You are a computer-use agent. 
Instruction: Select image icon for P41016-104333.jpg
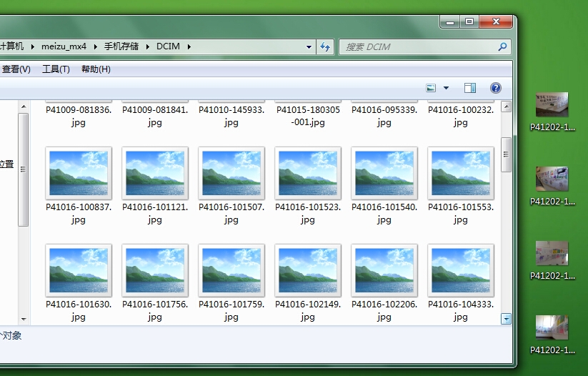pyautogui.click(x=461, y=270)
